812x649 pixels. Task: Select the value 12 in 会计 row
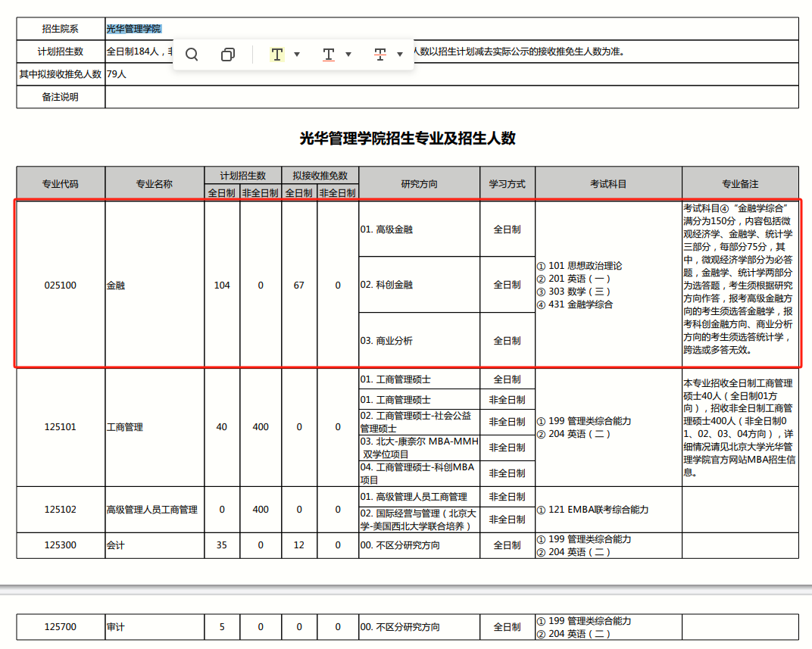point(298,545)
